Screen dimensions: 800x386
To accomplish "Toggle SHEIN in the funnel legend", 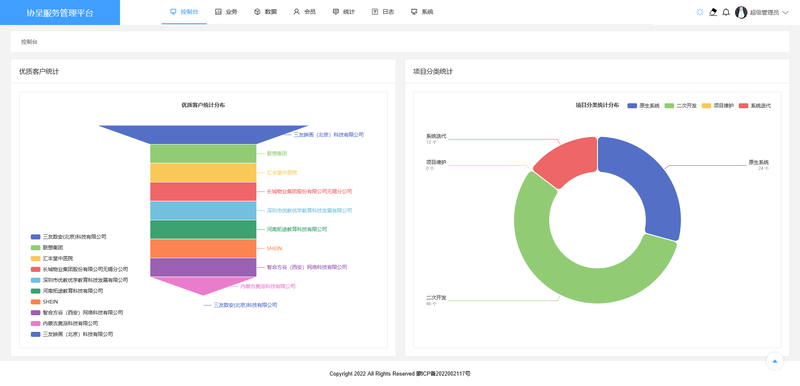I will click(44, 301).
